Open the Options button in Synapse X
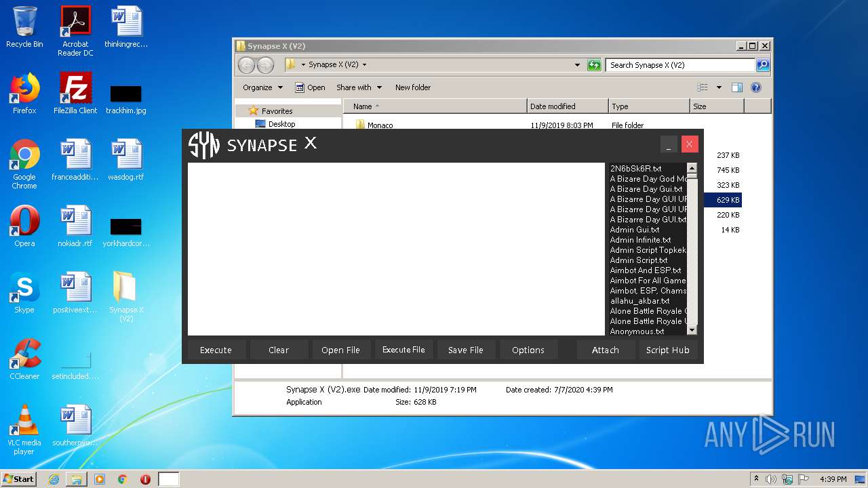 pos(528,350)
